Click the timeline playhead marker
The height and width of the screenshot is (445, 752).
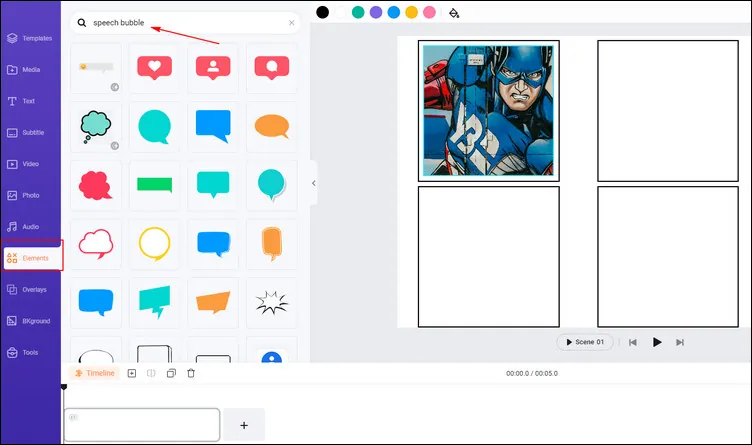tap(64, 387)
